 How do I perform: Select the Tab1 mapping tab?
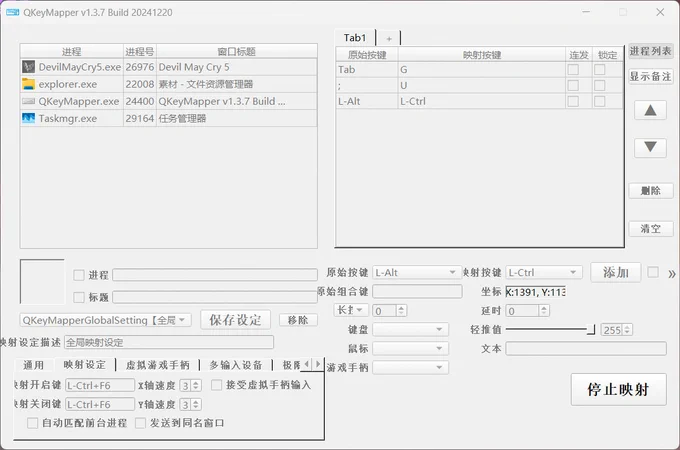click(x=355, y=38)
